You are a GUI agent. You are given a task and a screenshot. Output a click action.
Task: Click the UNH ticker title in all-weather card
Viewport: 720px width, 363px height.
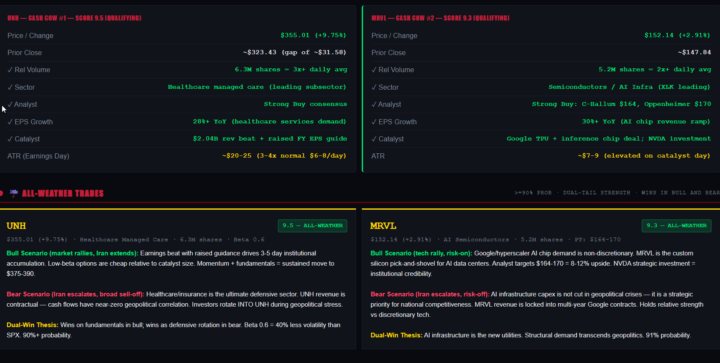16,226
